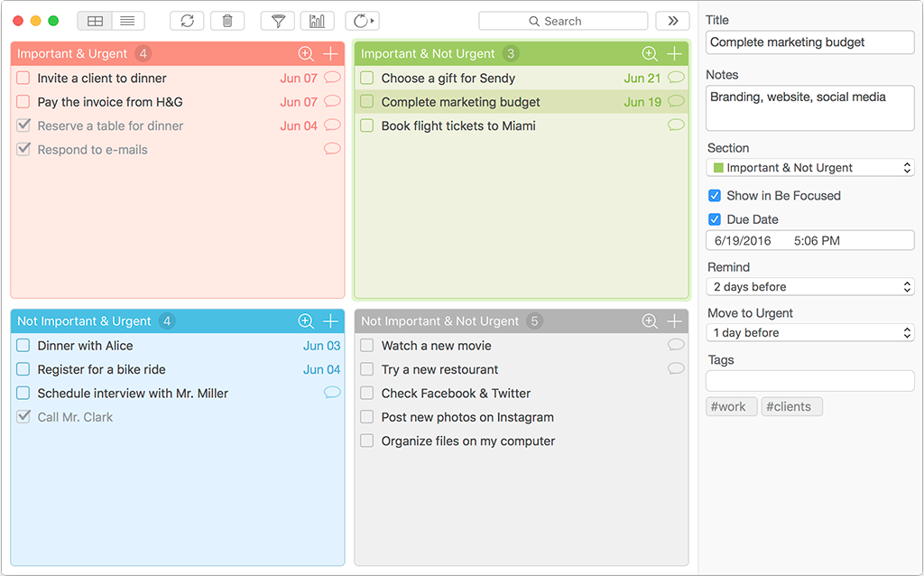Open the Section dropdown
Viewport: 924px width, 576px height.
point(810,168)
